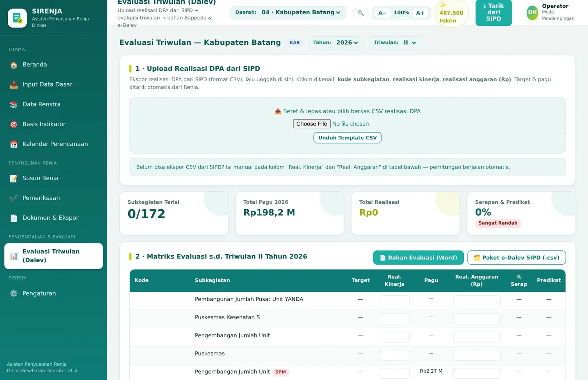The height and width of the screenshot is (380, 588).
Task: Click the Data Renstra books icon
Action: point(14,105)
